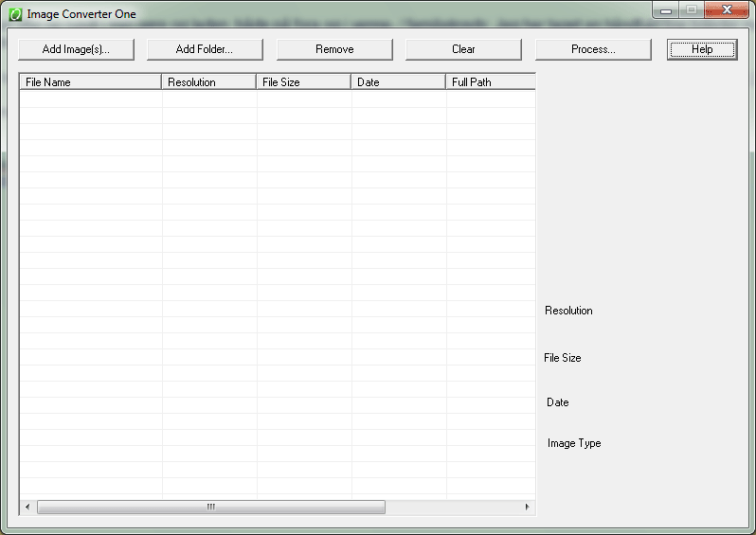Select the Full Path column header
The image size is (756, 535).
click(x=490, y=82)
